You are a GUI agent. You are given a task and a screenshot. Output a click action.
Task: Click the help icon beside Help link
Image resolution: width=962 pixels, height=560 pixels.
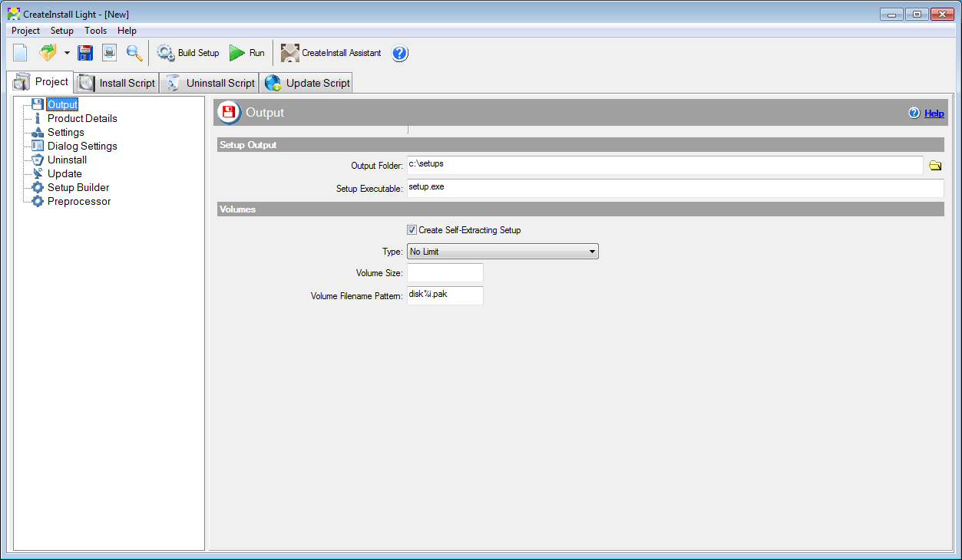(914, 113)
